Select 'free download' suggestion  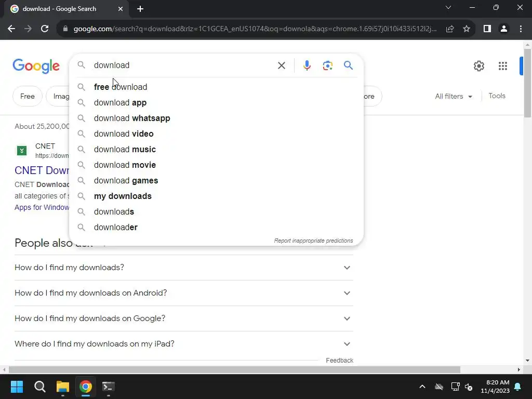[216, 87]
